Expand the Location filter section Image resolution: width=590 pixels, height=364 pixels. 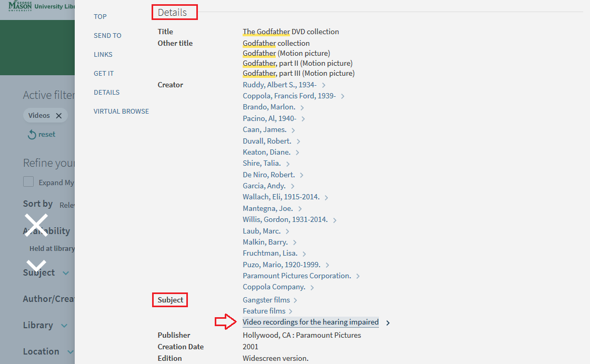pyautogui.click(x=69, y=352)
